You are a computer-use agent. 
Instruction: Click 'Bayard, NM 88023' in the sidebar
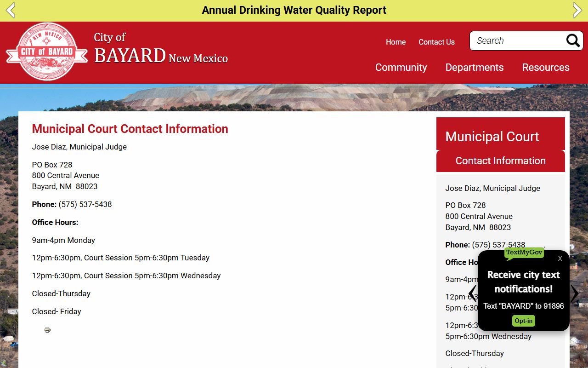pos(478,227)
